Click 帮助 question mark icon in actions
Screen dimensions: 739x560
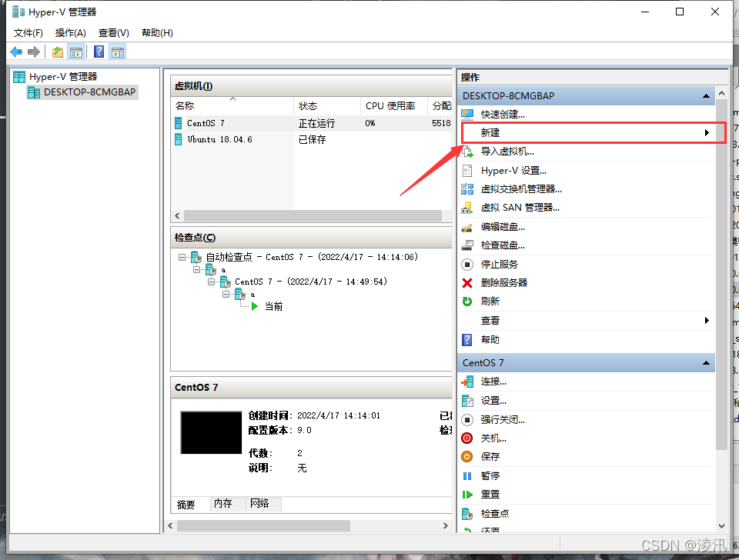point(467,339)
